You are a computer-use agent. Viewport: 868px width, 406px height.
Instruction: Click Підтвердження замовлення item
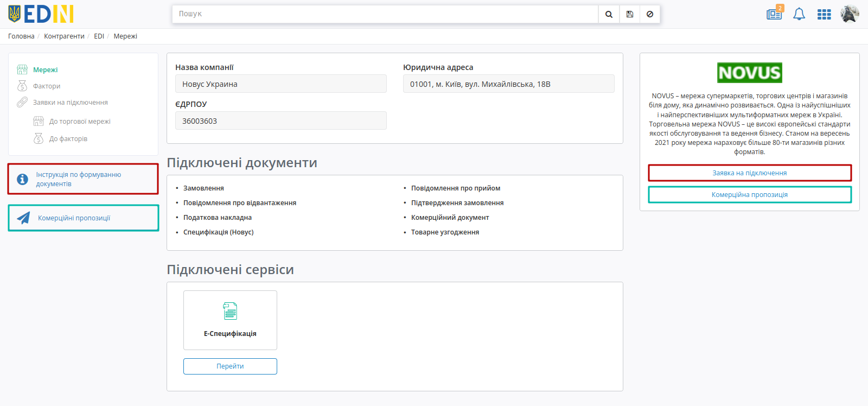457,203
